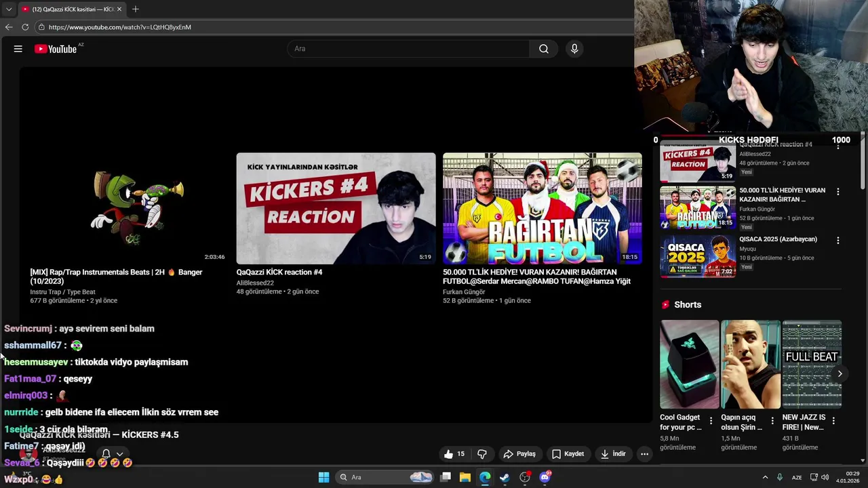
Task: Switch the AZE keyboard language indicator
Action: tap(797, 477)
